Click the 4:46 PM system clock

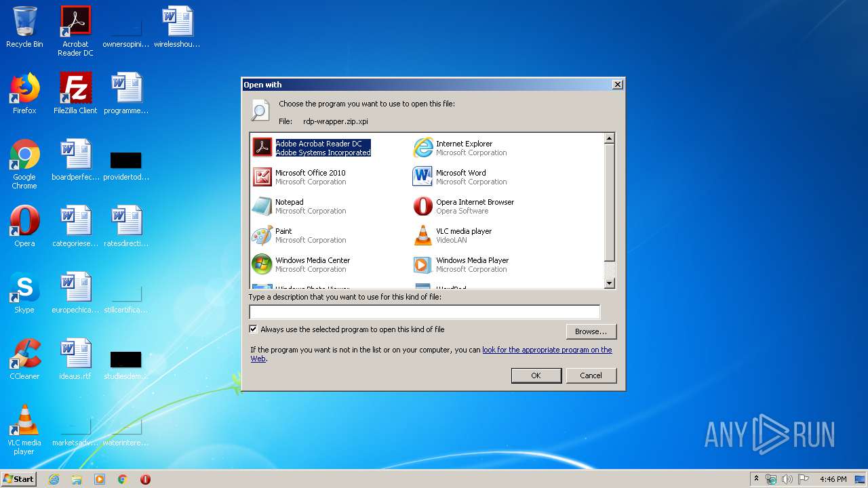(x=833, y=479)
